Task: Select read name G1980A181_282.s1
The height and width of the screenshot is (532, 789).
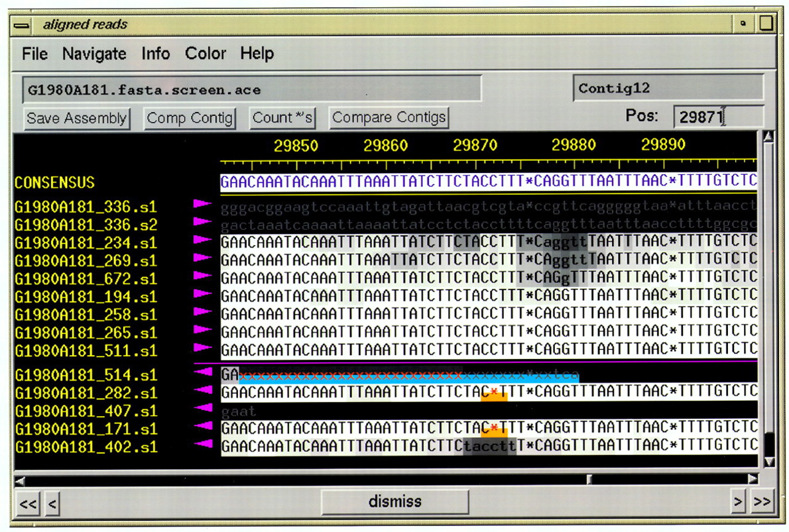Action: point(86,394)
